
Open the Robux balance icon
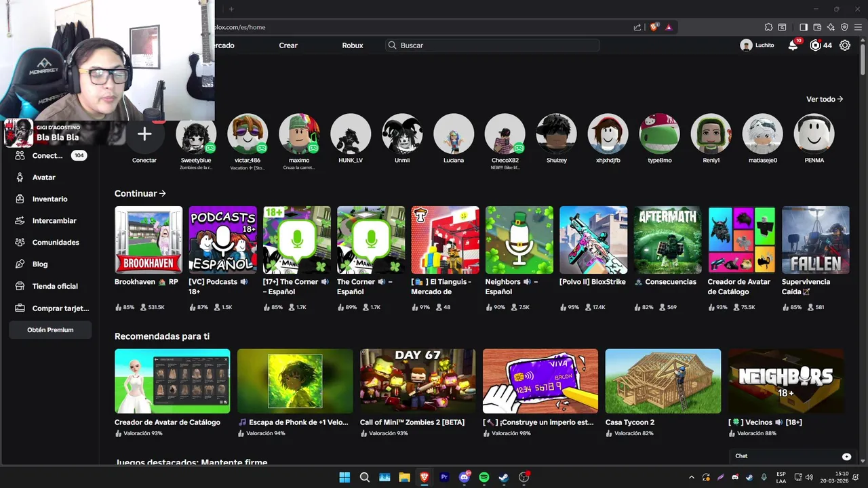[816, 45]
